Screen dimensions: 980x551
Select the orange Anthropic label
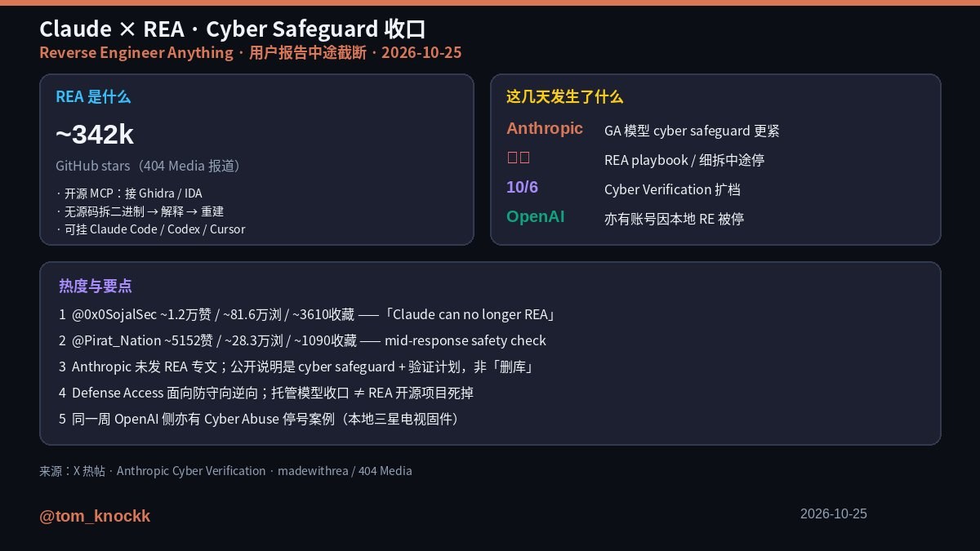[545, 128]
